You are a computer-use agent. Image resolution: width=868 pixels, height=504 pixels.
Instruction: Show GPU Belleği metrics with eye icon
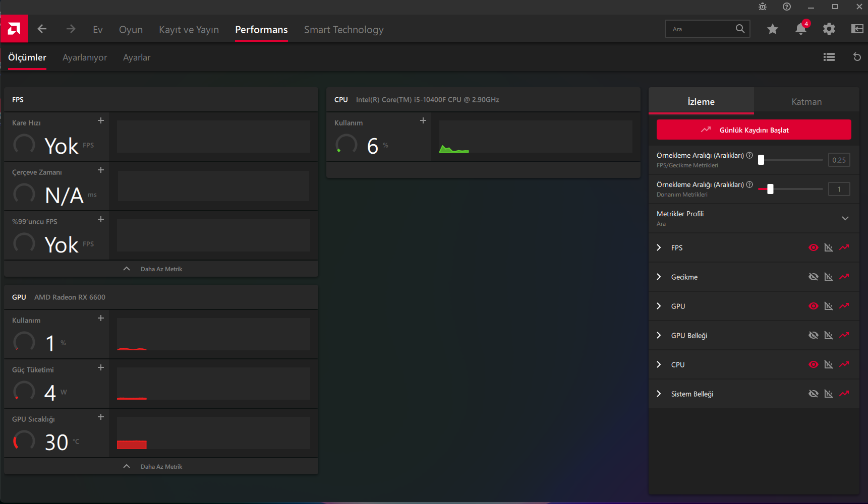tap(814, 335)
